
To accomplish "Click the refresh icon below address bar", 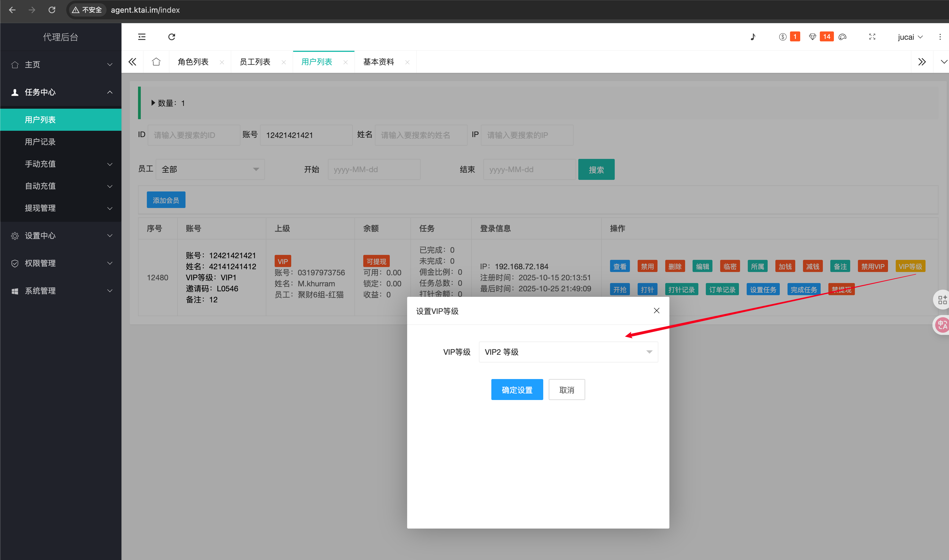I will tap(171, 37).
